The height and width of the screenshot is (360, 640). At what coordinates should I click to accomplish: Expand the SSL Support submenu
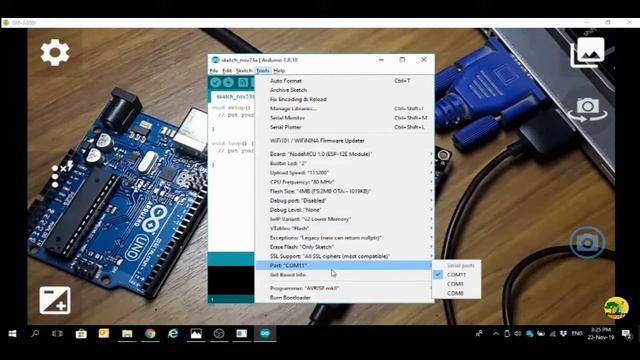pos(344,256)
